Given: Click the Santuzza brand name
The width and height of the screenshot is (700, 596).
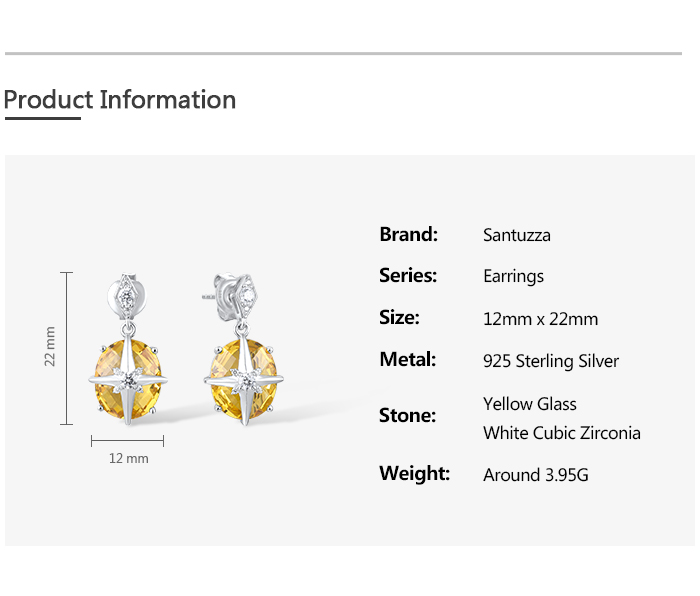Looking at the screenshot, I should [x=516, y=236].
